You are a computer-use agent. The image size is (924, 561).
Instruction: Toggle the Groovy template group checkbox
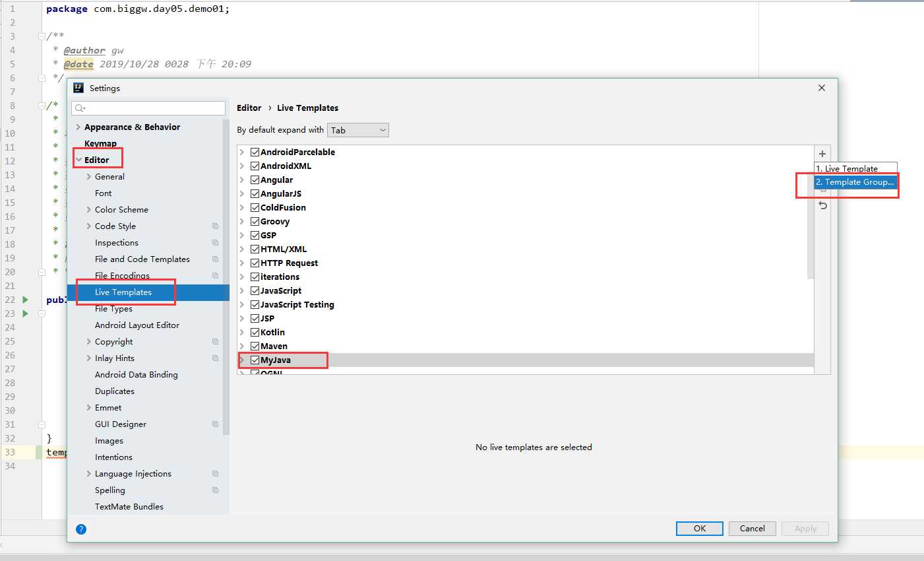[255, 221]
